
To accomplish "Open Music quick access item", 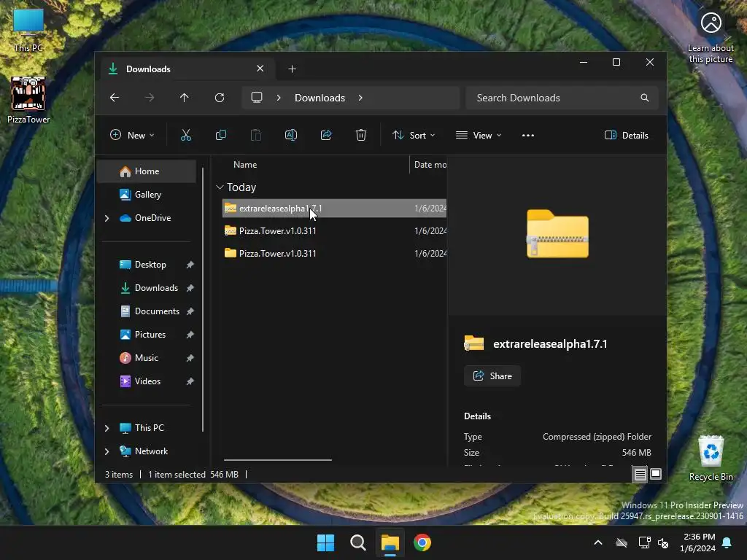I will 147,358.
